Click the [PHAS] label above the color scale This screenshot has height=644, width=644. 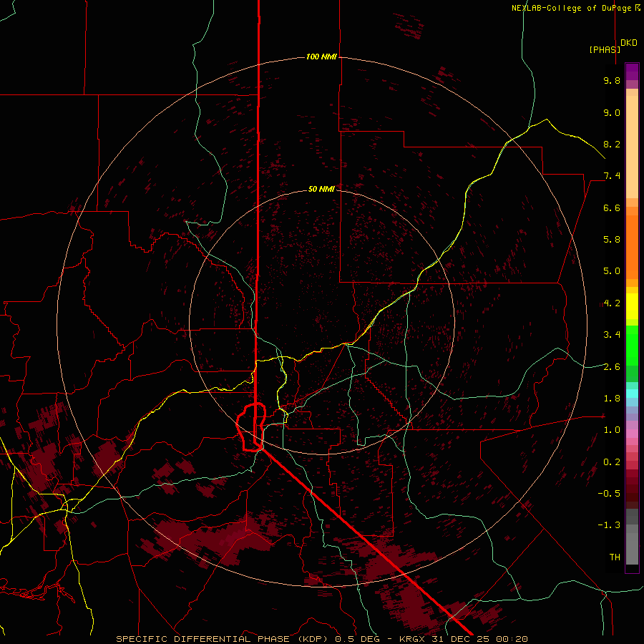[605, 49]
